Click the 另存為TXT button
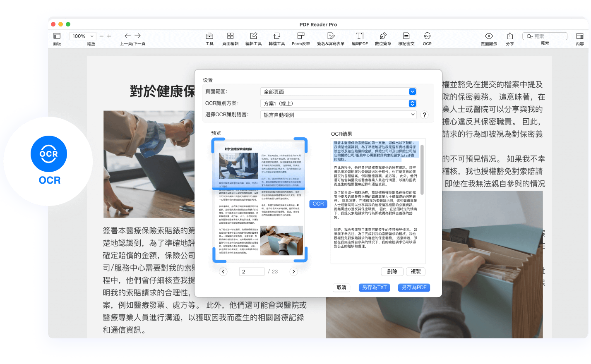591x364 pixels. coord(374,287)
